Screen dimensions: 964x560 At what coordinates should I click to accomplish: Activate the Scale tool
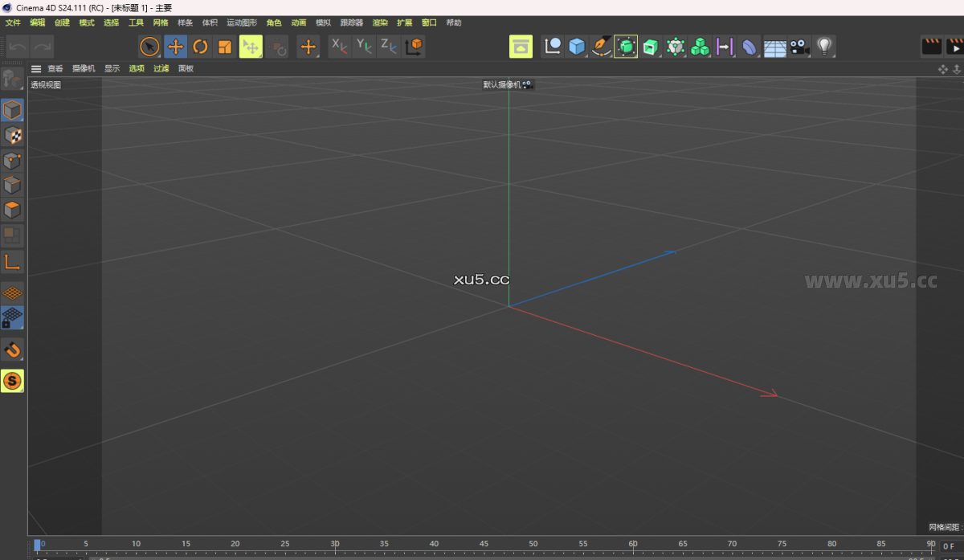click(225, 47)
